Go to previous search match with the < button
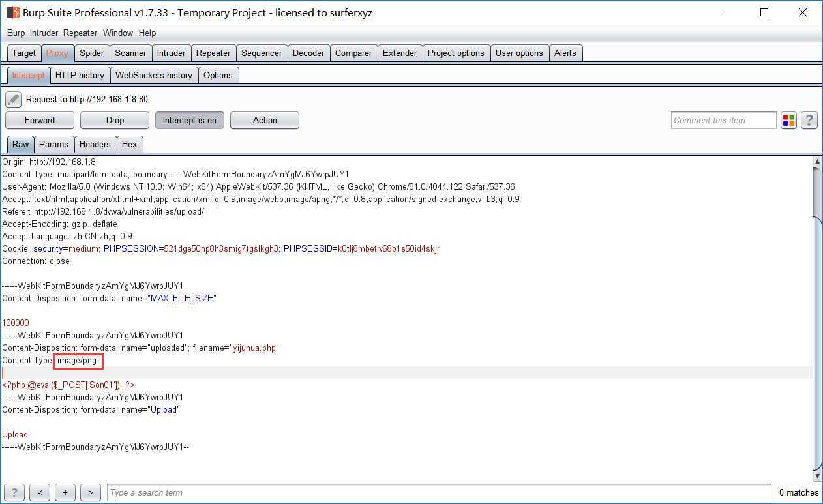Image resolution: width=823 pixels, height=504 pixels. tap(40, 493)
